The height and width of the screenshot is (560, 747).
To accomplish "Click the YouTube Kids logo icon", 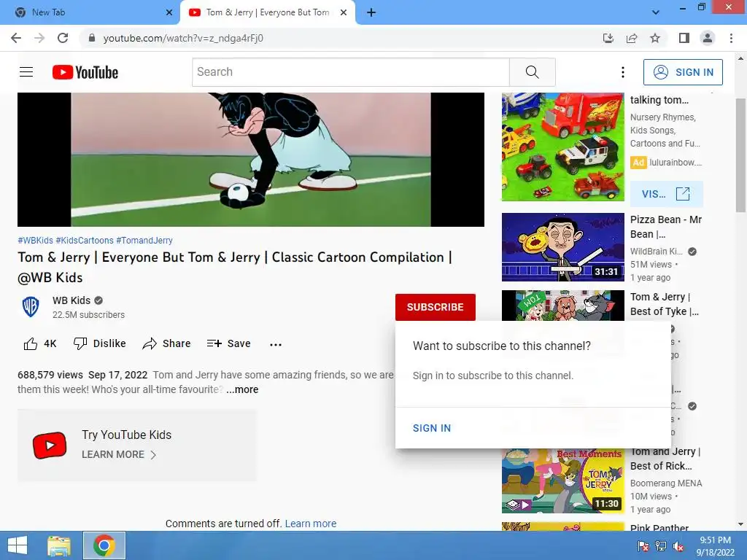I will click(x=50, y=446).
